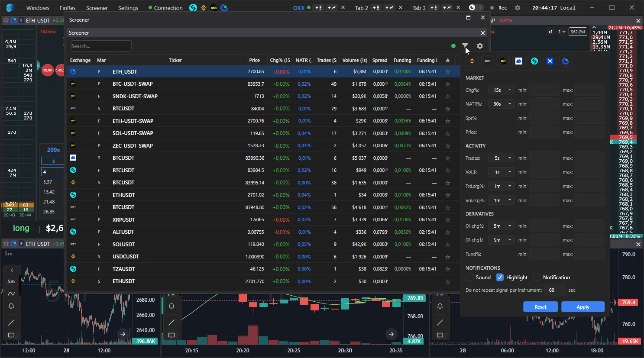Open the Trades period dropdown (5s)

tap(502, 158)
